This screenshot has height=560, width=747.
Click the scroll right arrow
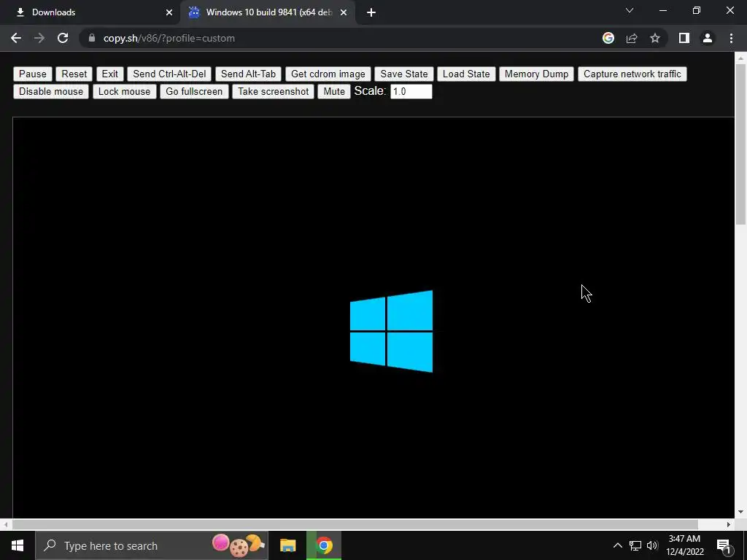click(x=729, y=524)
